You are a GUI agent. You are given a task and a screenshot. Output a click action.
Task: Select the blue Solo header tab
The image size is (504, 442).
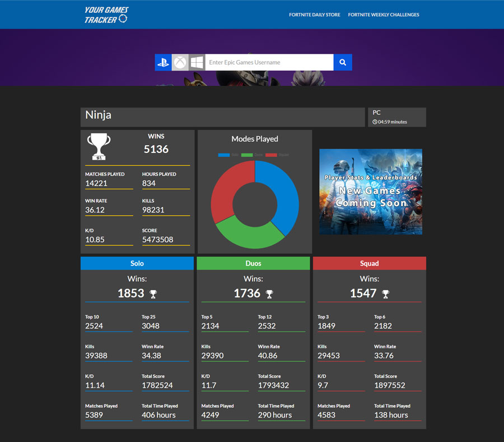click(137, 263)
